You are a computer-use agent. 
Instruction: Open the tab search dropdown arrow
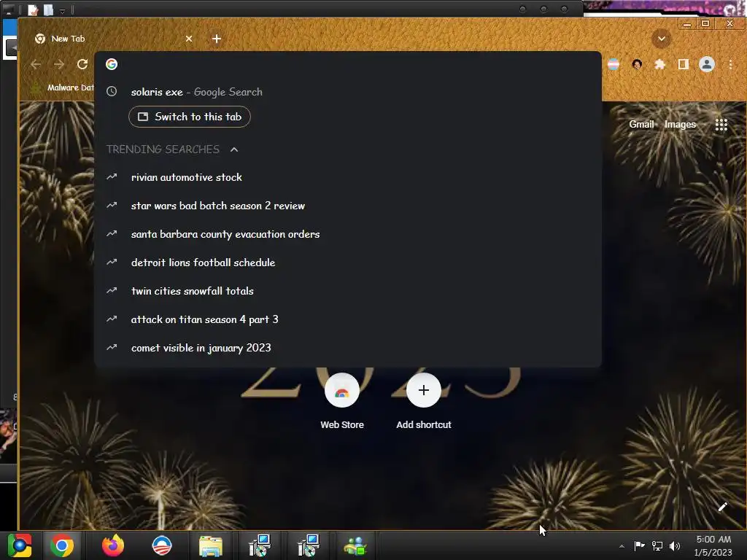(661, 39)
